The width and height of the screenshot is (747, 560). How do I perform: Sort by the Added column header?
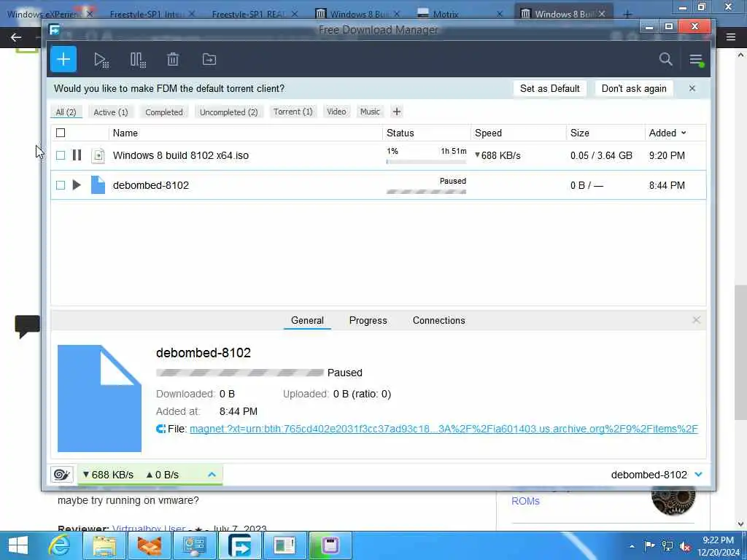667,133
